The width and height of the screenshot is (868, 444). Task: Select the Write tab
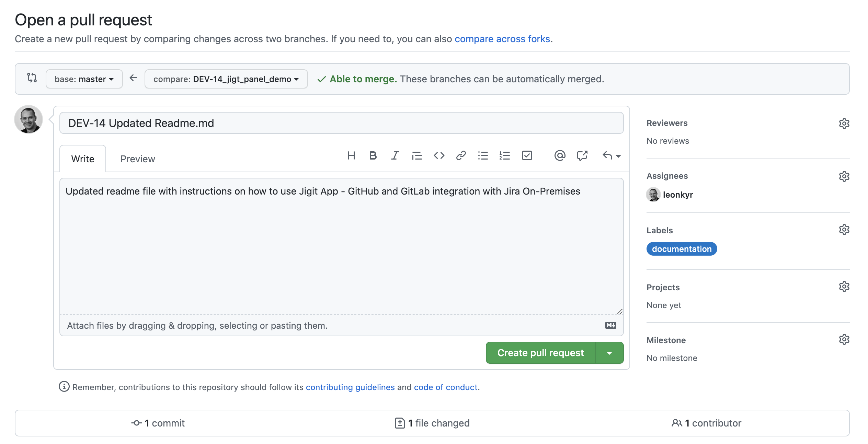83,159
